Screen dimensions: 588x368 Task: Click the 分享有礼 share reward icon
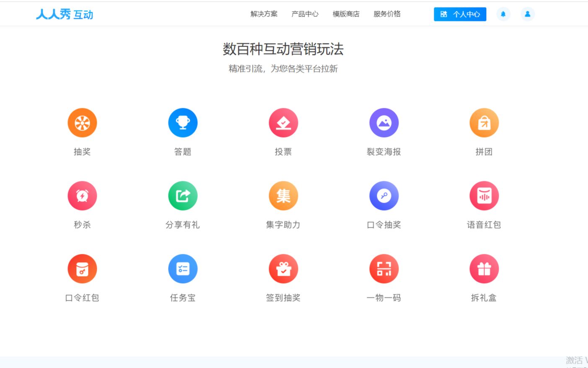183,196
